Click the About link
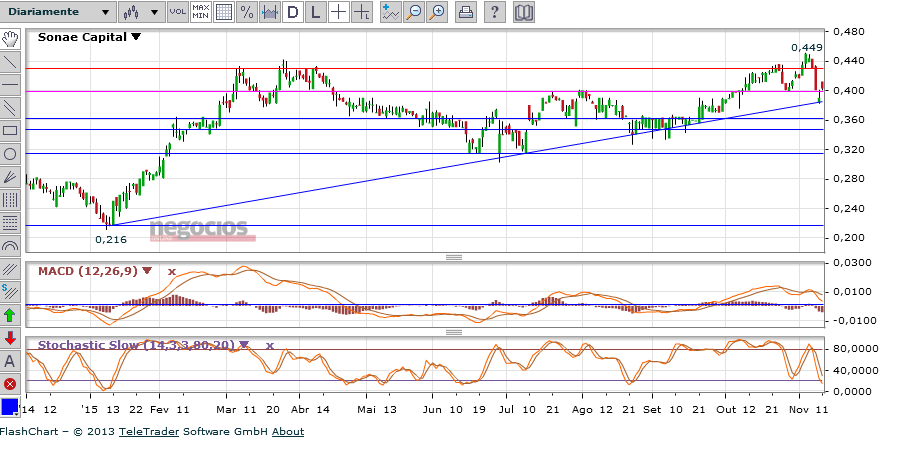Image resolution: width=909 pixels, height=463 pixels. pos(288,432)
